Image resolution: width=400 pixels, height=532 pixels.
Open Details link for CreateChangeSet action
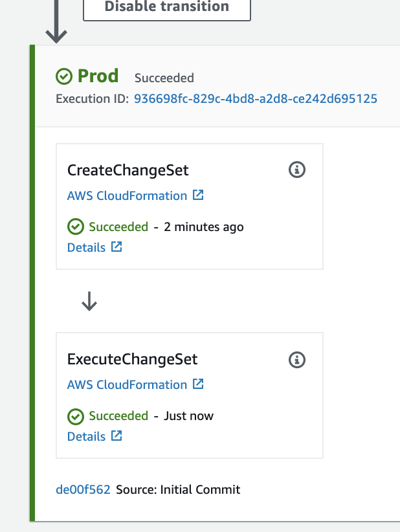click(86, 248)
